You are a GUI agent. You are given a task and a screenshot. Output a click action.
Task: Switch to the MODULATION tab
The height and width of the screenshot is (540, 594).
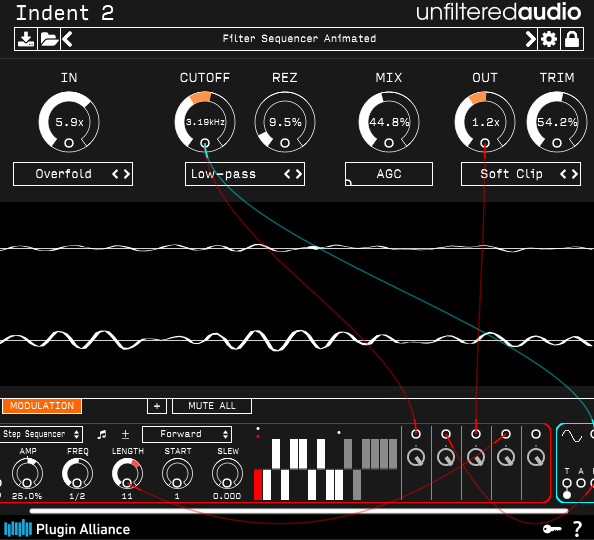(x=42, y=406)
